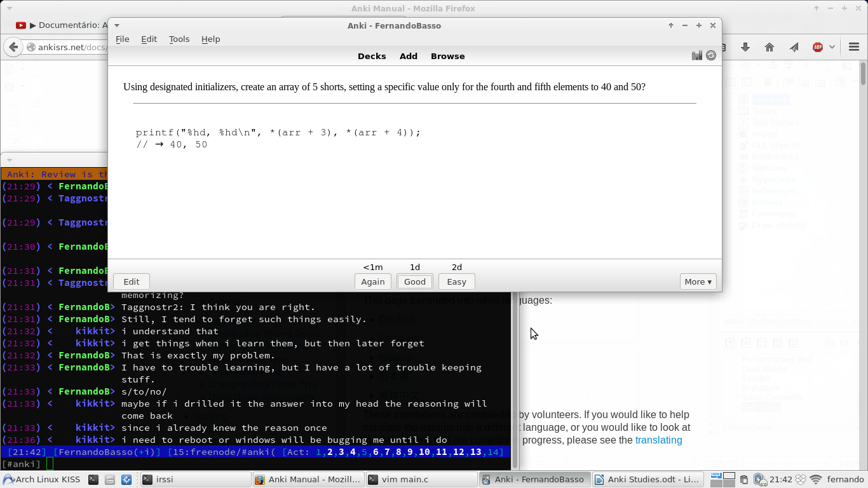Click YouTube tab favicon in Firefox
The image size is (868, 488).
21,25
